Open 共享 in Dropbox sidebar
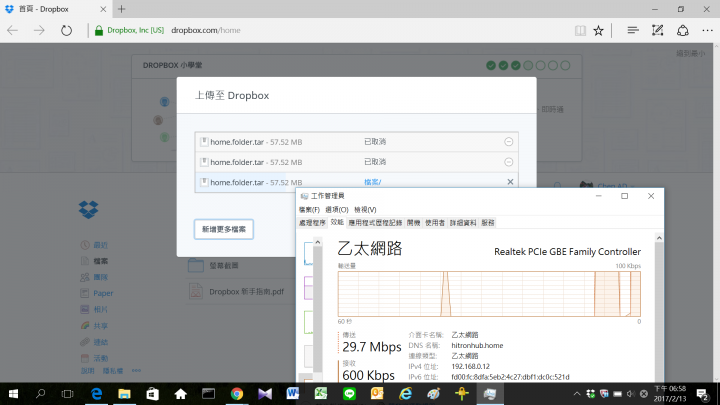This screenshot has height=405, width=720. tap(101, 326)
